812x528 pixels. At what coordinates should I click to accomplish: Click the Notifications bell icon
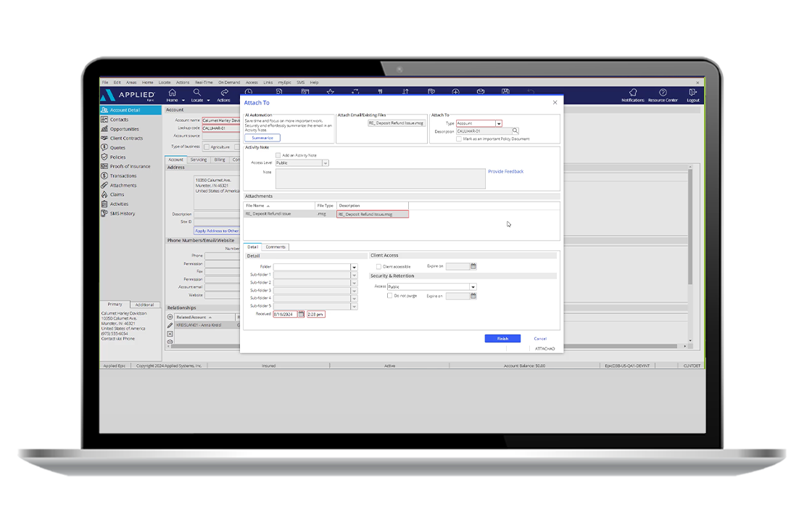(632, 93)
